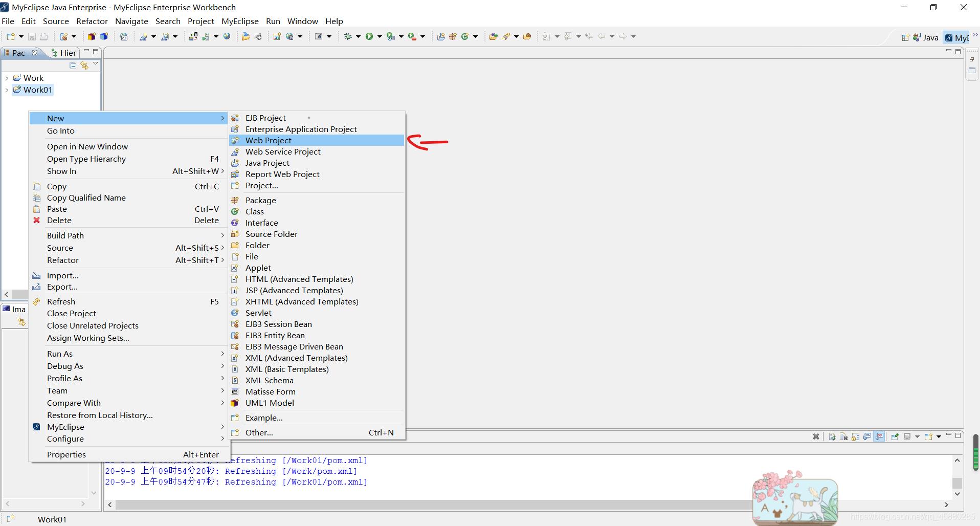The height and width of the screenshot is (526, 980).
Task: Open the Window menu in menu bar
Action: (x=302, y=21)
